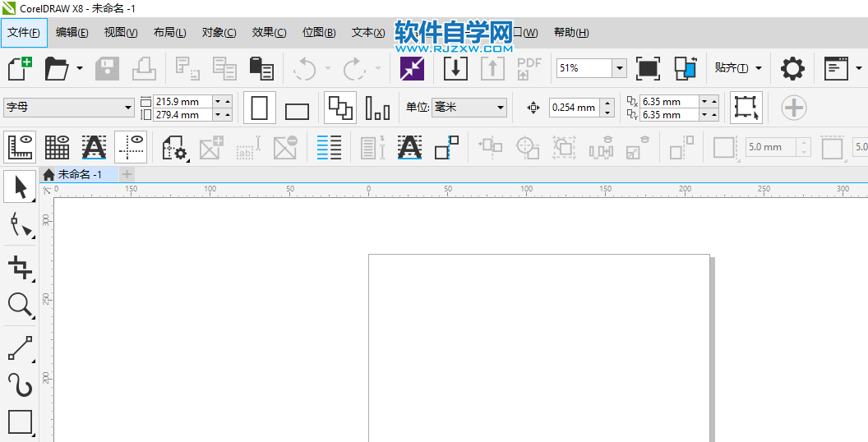
Task: Set page to Portrait orientation
Action: [260, 108]
